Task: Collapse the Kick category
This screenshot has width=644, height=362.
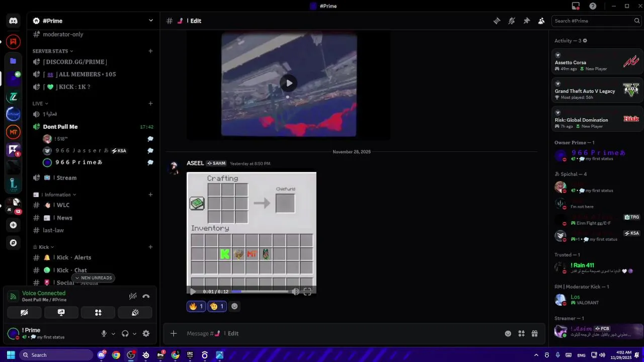Action: pos(43,247)
